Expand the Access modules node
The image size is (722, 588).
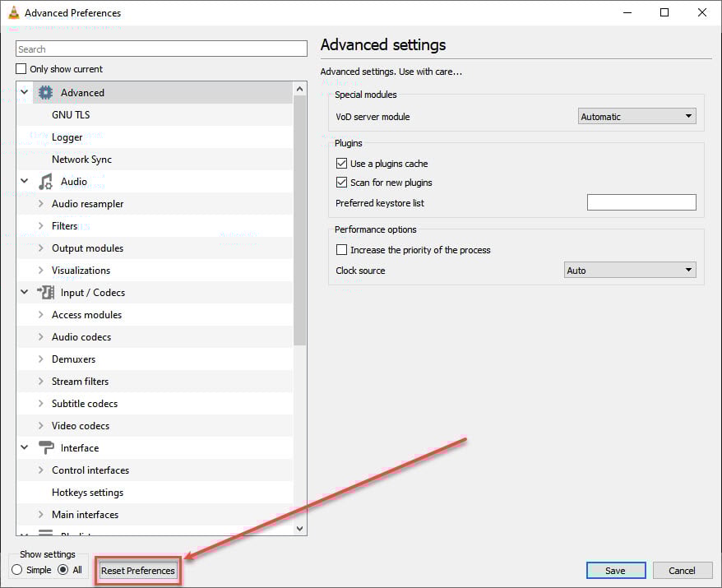41,314
